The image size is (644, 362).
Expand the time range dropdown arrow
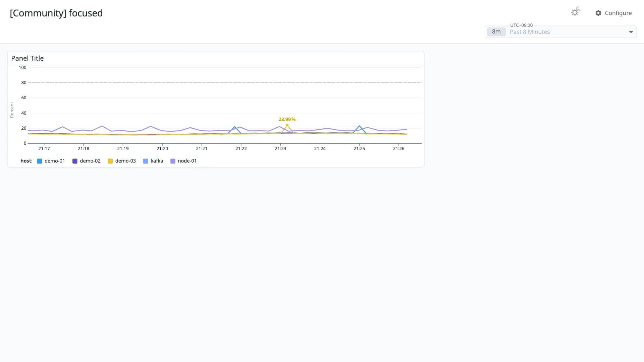[x=631, y=32]
